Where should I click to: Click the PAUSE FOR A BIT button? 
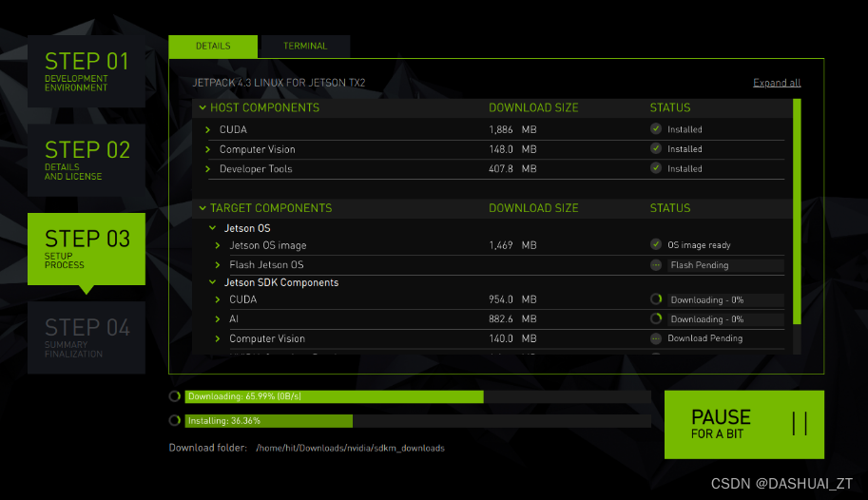(x=744, y=425)
